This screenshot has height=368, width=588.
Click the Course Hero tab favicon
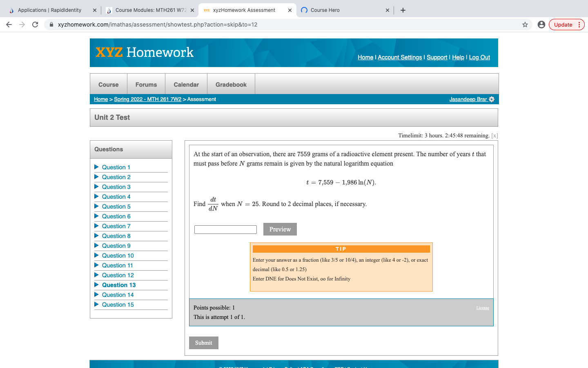[305, 10]
